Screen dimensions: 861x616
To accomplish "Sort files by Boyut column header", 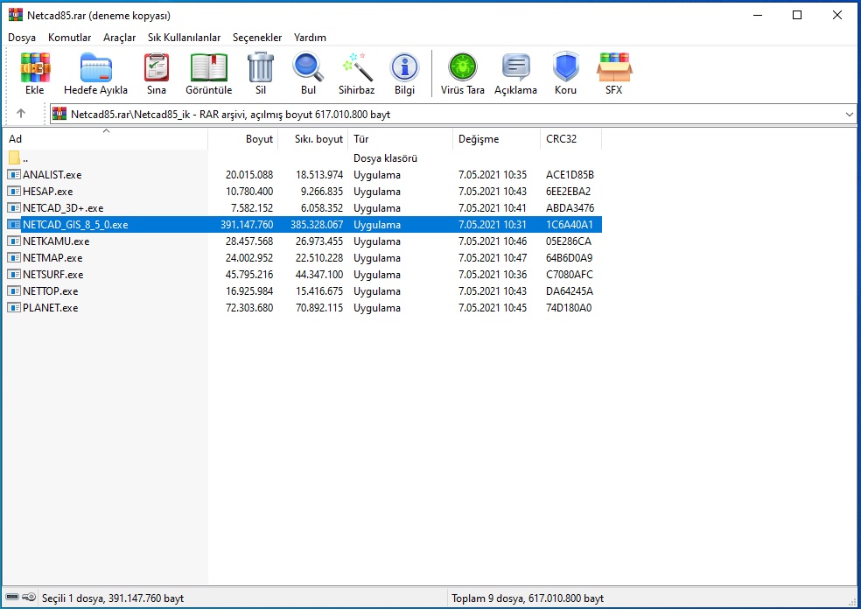I will 259,139.
